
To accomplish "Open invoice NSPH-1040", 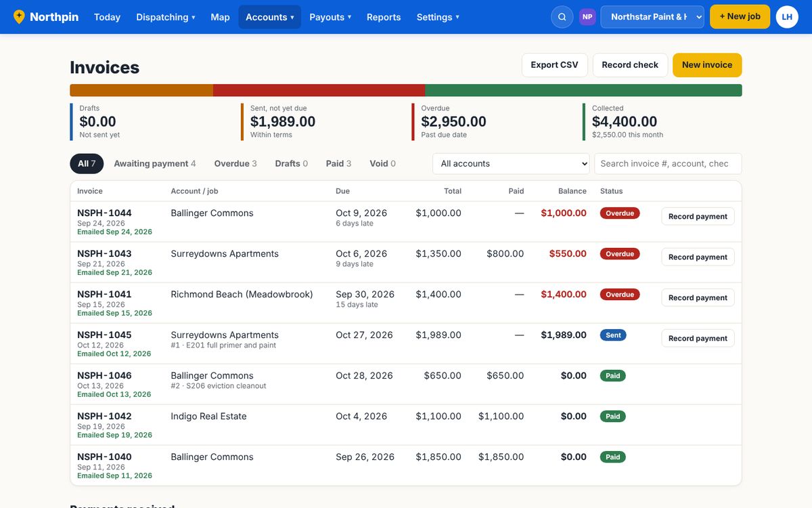I will (104, 457).
